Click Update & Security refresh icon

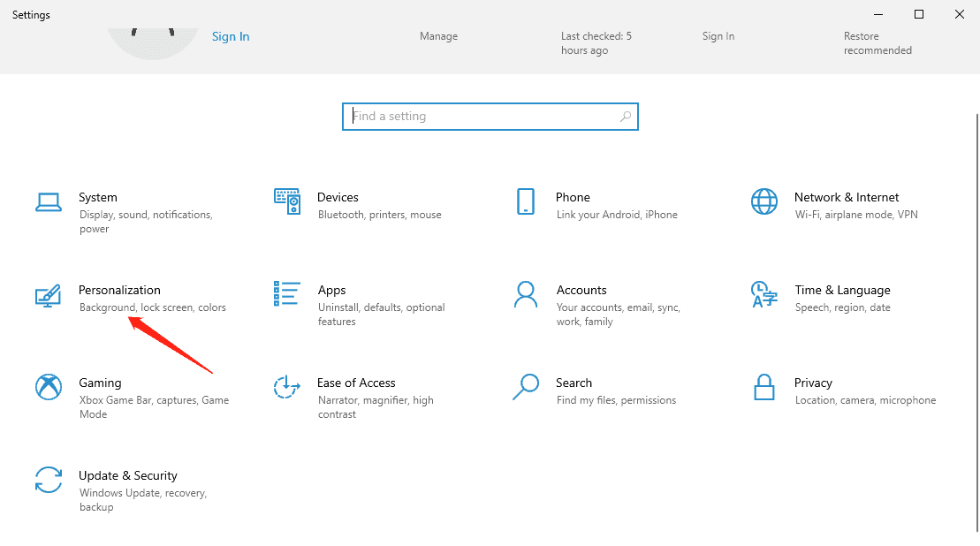tap(48, 480)
